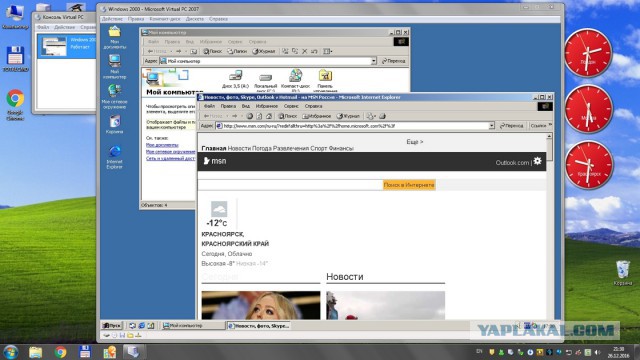Click Переход button in the Мой компьютер window
This screenshot has width=640, height=360.
(393, 61)
